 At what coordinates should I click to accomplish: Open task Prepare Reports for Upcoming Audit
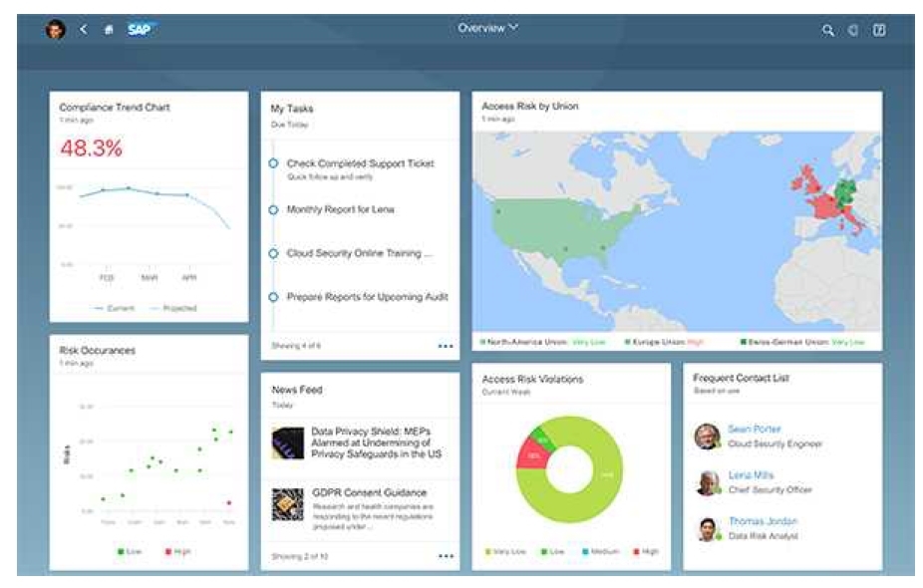[368, 297]
